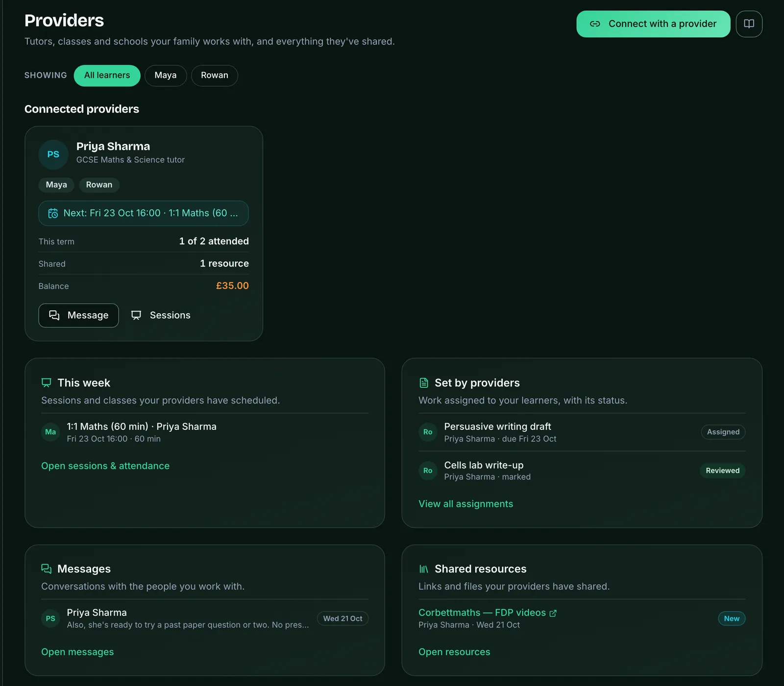
Task: Open Sessions for Priya Sharma
Action: (161, 315)
